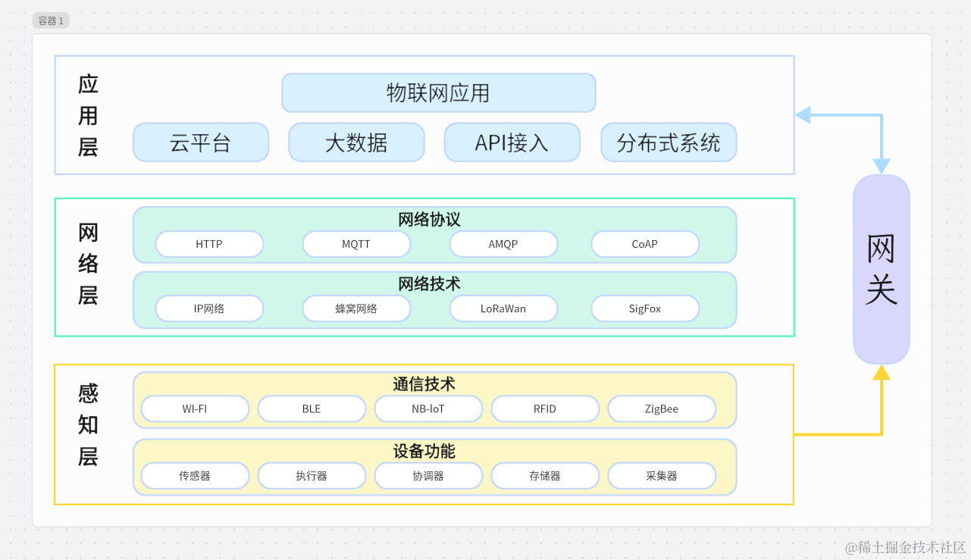
Task: Click the 感知层 layer title
Action: 88,425
